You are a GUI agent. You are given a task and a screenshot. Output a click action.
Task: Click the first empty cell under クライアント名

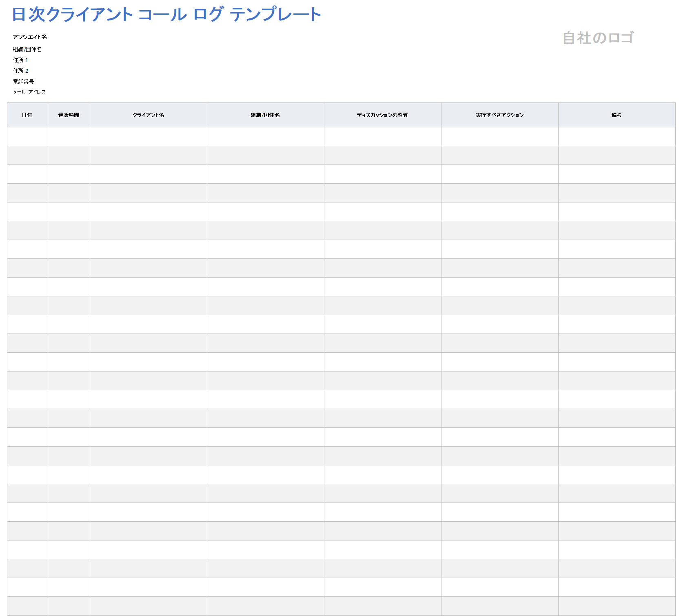[x=149, y=137]
